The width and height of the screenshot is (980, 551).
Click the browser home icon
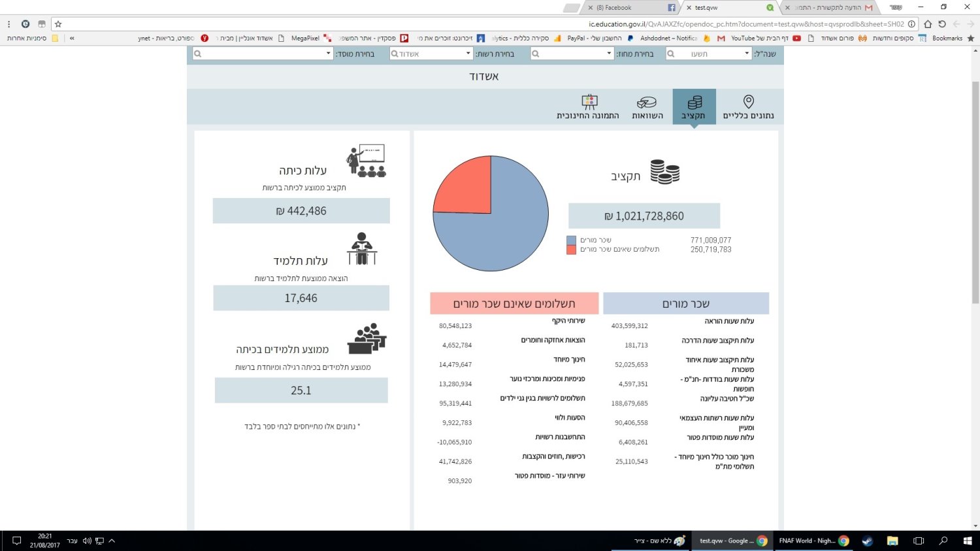(928, 24)
